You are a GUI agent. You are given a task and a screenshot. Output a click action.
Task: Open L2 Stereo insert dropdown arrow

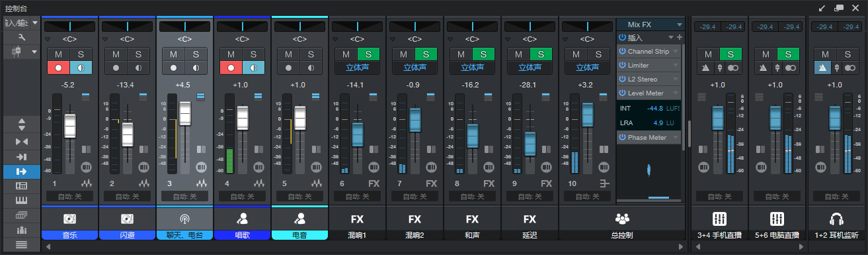point(676,79)
